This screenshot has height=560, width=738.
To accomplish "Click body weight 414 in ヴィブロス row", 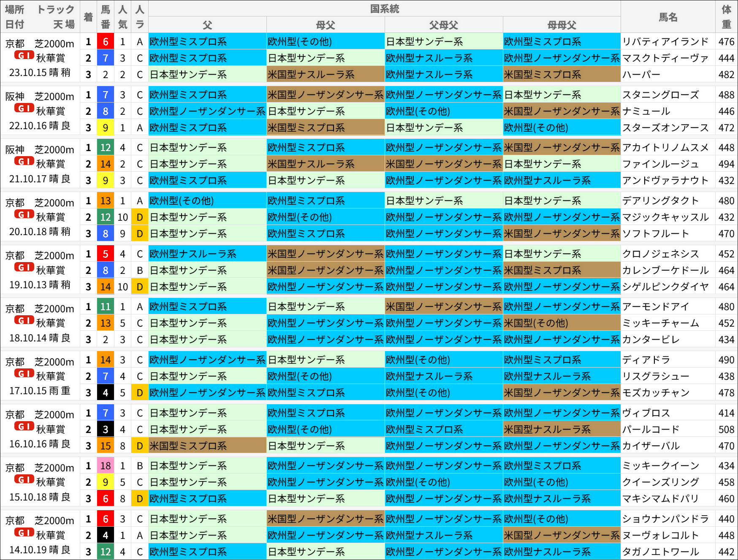I will pyautogui.click(x=727, y=413).
